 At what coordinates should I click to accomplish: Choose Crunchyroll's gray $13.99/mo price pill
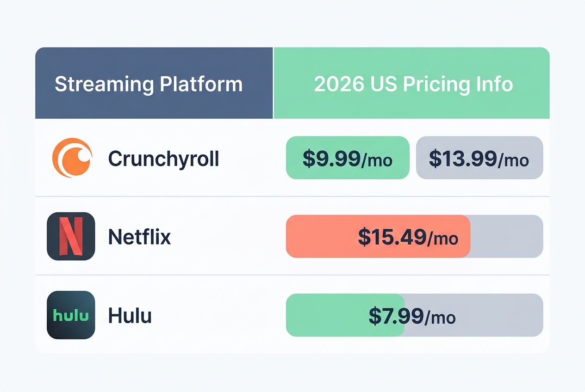pos(479,158)
